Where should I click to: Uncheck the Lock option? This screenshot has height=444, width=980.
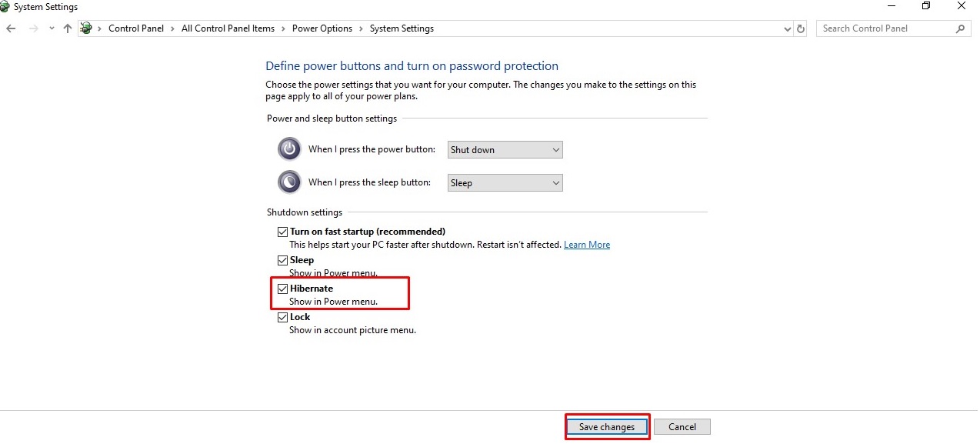[x=283, y=316]
